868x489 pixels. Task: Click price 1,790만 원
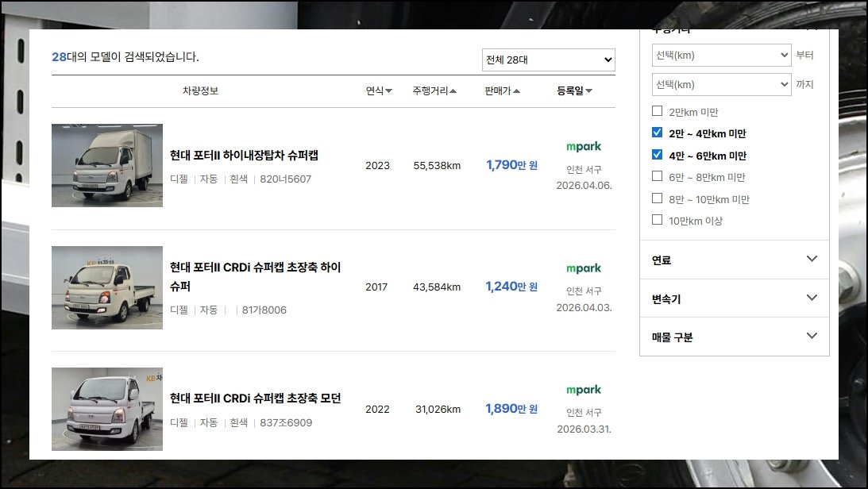pos(512,165)
